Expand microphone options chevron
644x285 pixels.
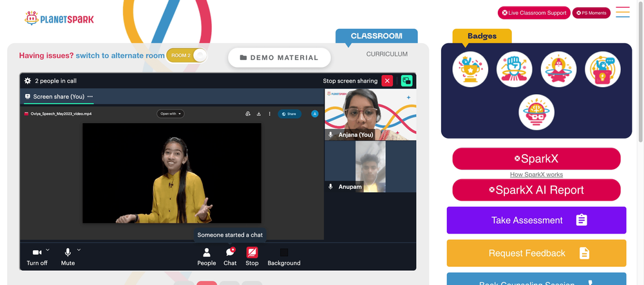79,250
